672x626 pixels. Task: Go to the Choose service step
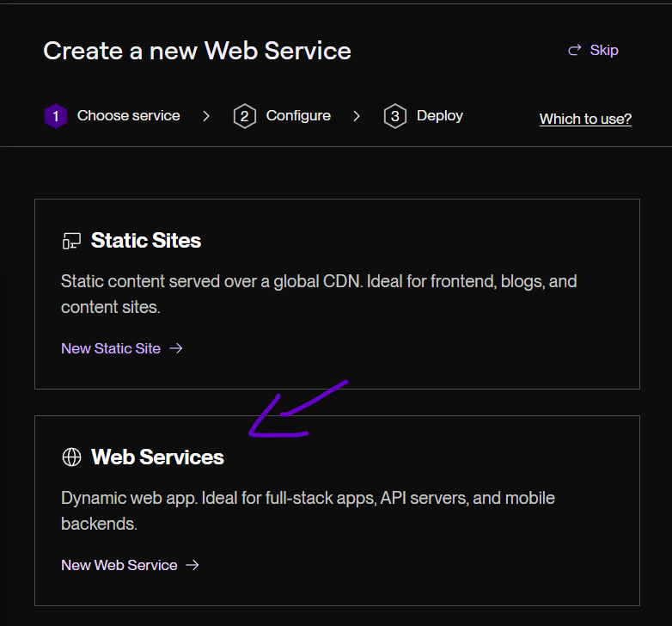click(128, 116)
